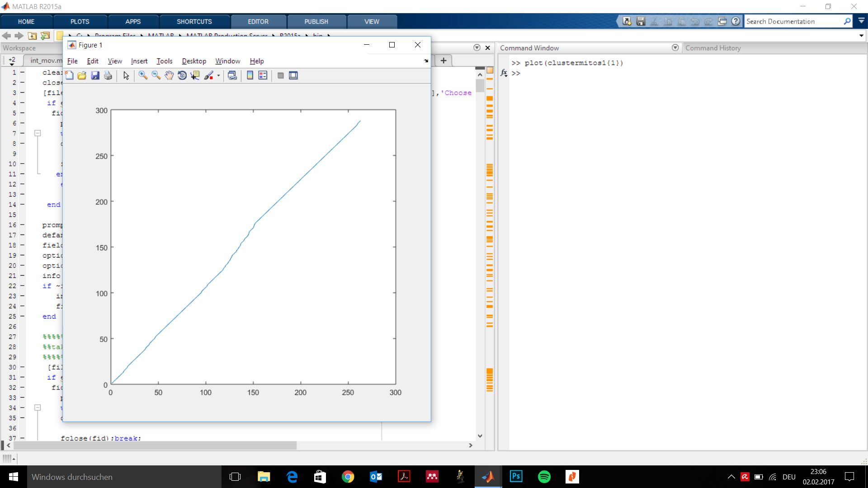
Task: Click the Zoom In tool in Figure 1
Action: [x=143, y=75]
